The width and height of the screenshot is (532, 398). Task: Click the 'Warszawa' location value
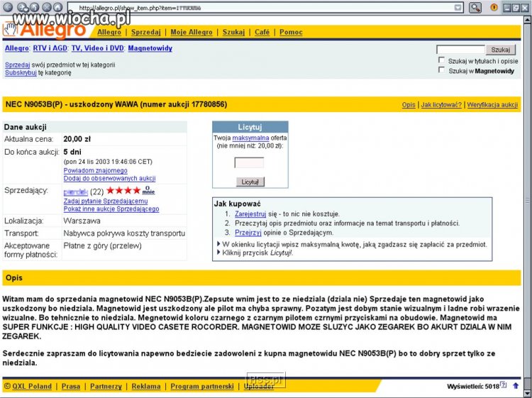tap(82, 221)
